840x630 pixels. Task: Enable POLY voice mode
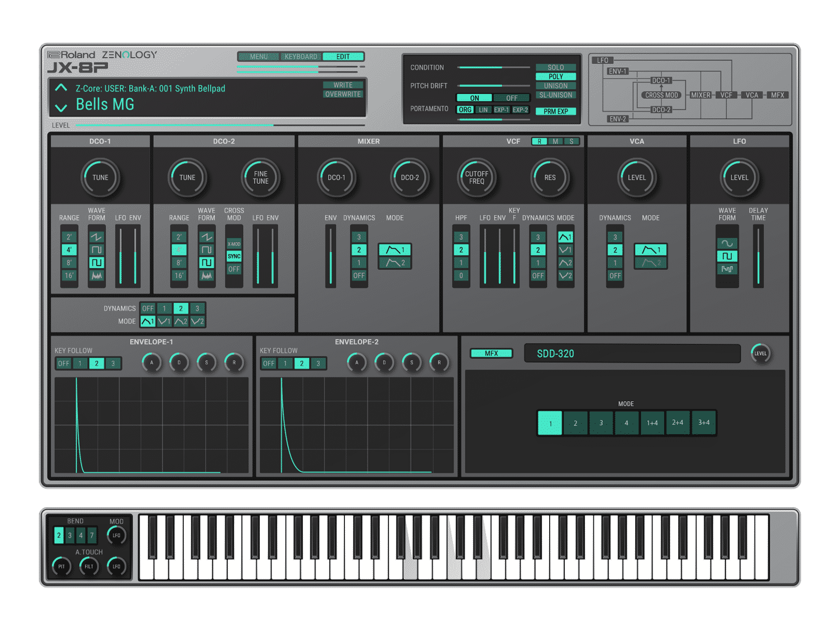click(x=555, y=77)
